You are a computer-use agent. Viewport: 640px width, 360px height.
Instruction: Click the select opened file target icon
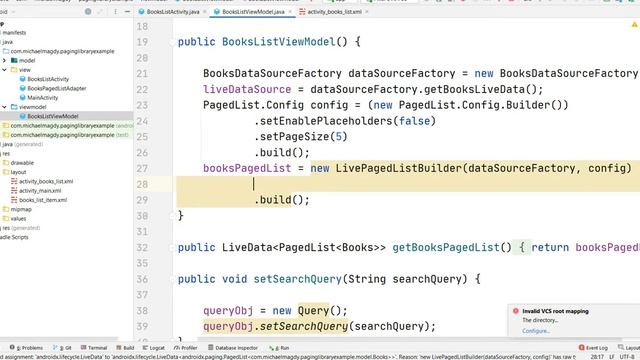[88, 12]
